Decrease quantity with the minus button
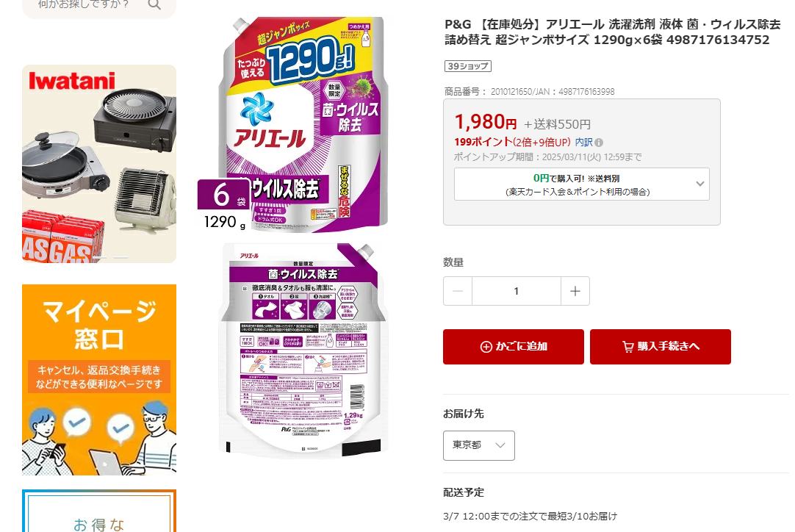This screenshot has height=532, width=795. click(x=457, y=291)
